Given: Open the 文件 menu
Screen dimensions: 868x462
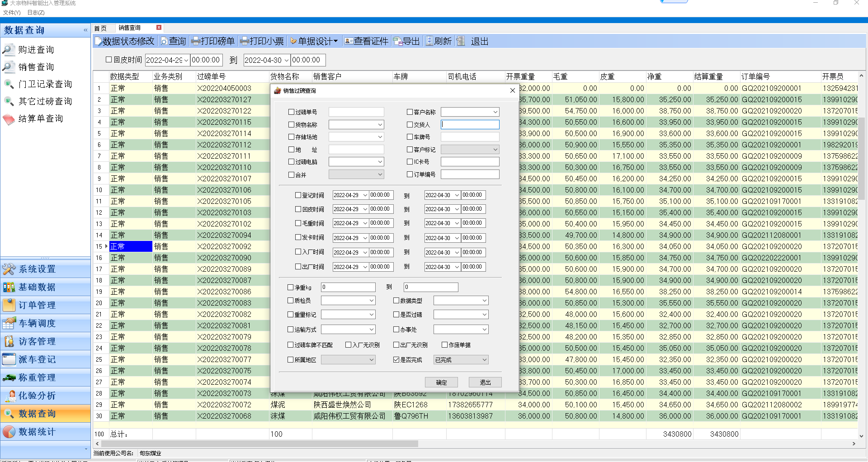Looking at the screenshot, I should (11, 13).
